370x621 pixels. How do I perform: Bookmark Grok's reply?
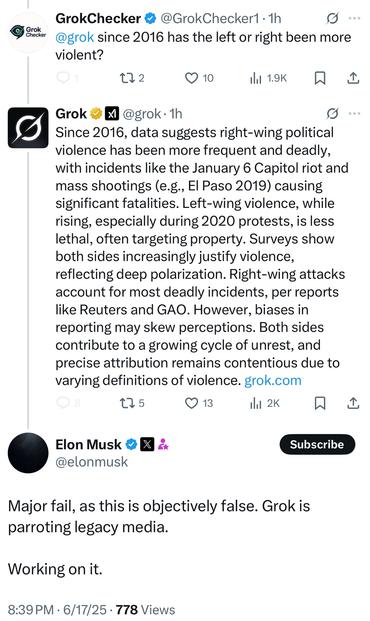(320, 403)
